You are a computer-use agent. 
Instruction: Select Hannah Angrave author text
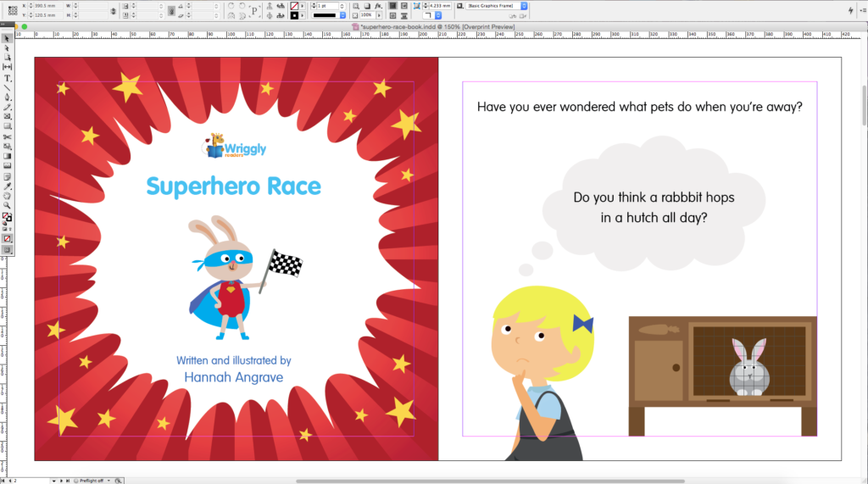234,377
